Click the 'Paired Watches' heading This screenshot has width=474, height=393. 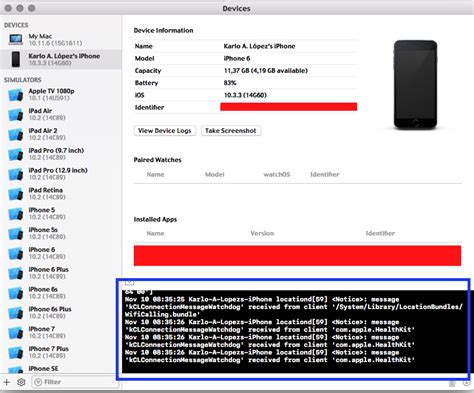click(157, 160)
